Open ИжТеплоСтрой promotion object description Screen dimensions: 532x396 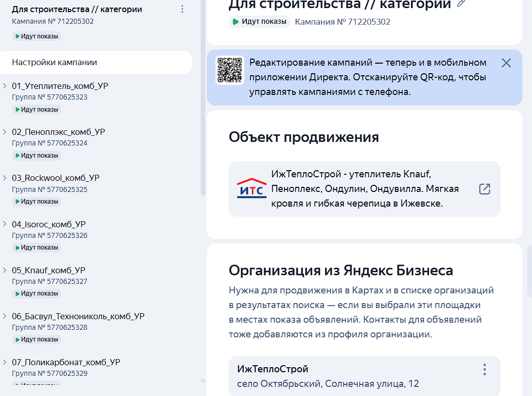[365, 189]
